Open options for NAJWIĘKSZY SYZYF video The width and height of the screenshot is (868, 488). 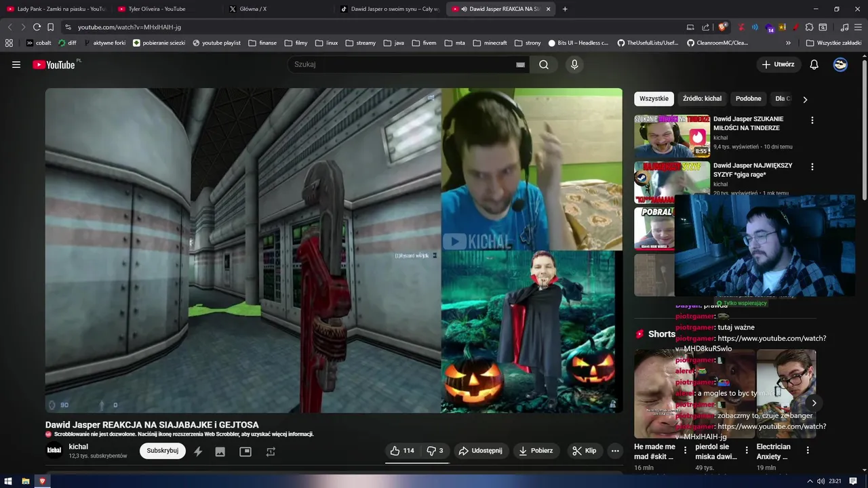tap(812, 167)
